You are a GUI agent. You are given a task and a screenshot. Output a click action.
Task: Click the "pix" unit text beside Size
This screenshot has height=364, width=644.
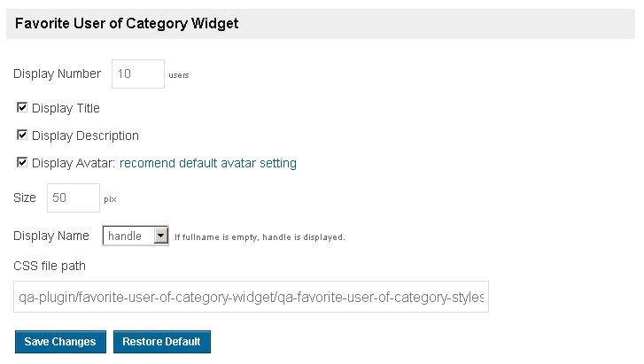click(110, 200)
